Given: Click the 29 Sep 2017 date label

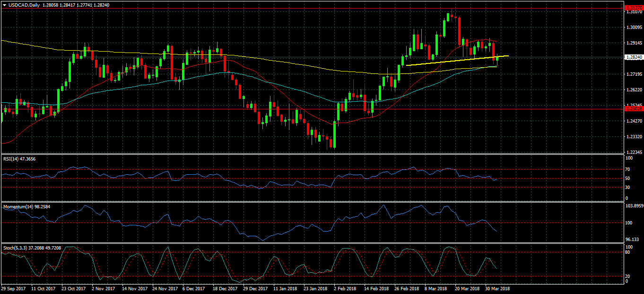Looking at the screenshot, I should (x=13, y=288).
